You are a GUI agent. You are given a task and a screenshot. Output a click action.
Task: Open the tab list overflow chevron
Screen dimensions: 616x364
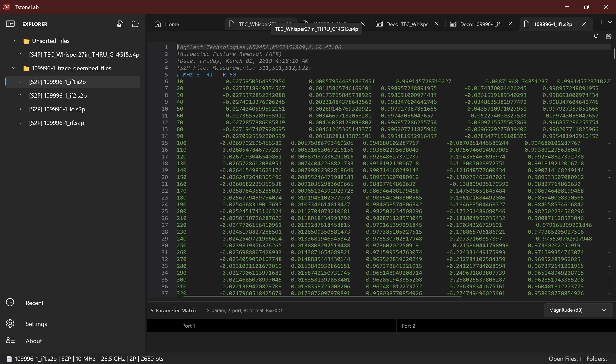click(x=610, y=22)
